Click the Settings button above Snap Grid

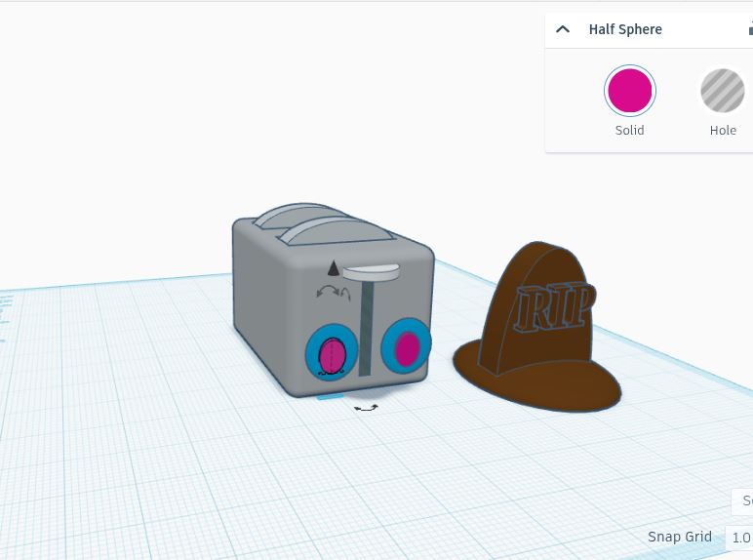click(743, 501)
